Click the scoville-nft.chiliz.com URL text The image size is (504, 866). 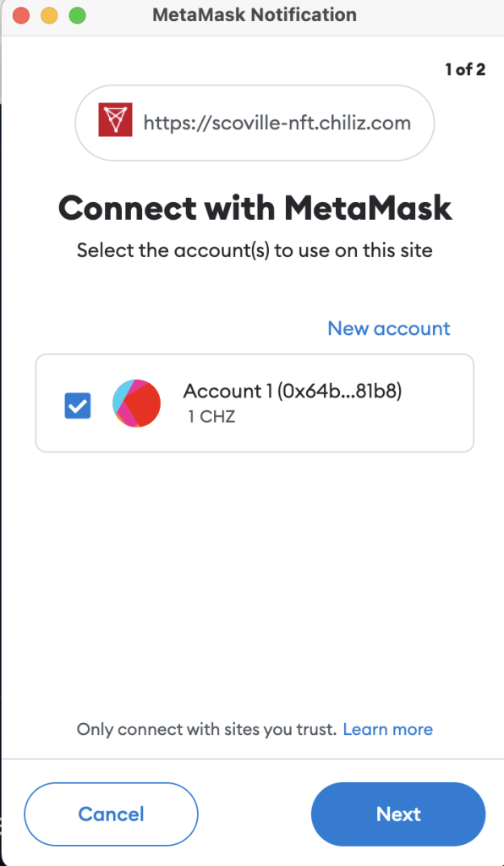(x=277, y=122)
